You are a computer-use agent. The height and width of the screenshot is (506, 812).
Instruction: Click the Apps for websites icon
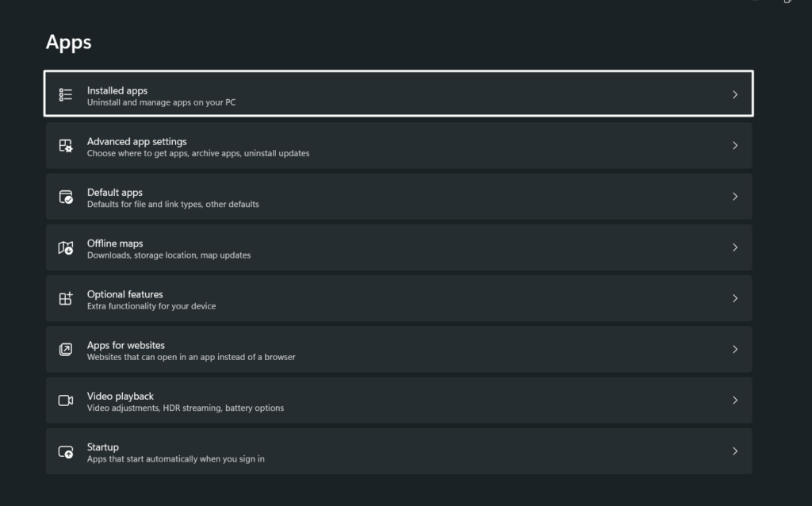66,349
